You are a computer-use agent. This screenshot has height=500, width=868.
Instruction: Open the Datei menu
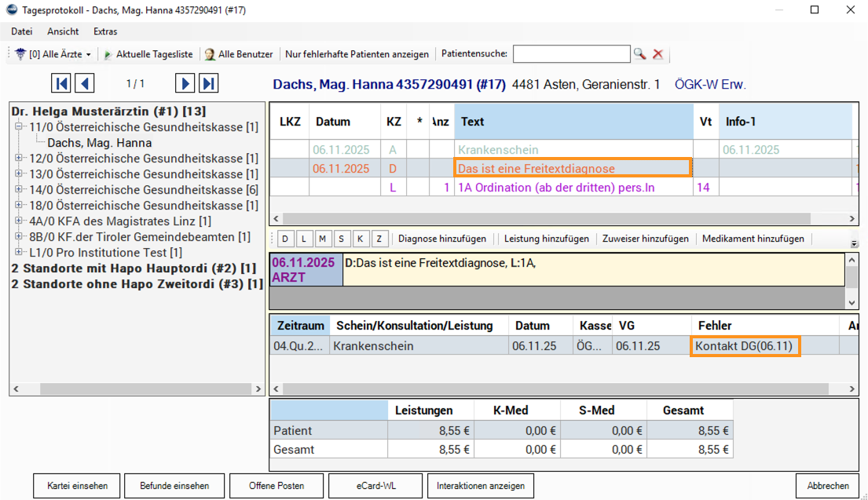22,31
